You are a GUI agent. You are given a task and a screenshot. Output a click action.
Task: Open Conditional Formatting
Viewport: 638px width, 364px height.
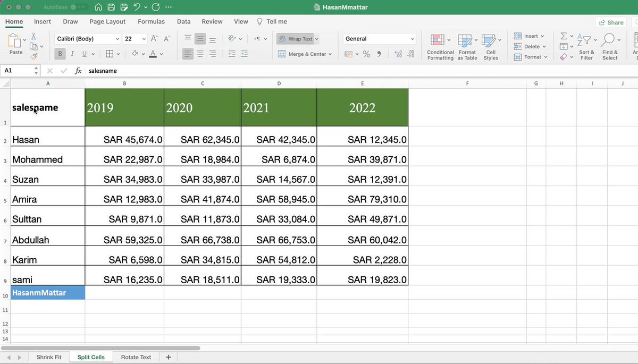point(440,47)
